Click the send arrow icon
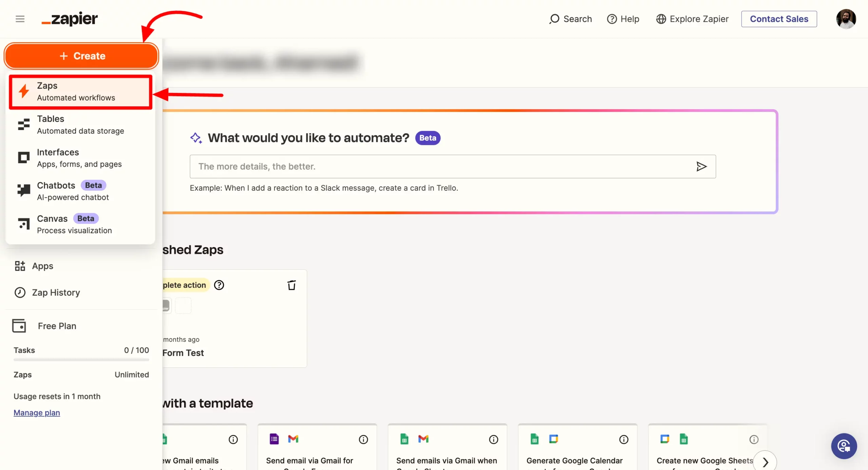 point(701,166)
